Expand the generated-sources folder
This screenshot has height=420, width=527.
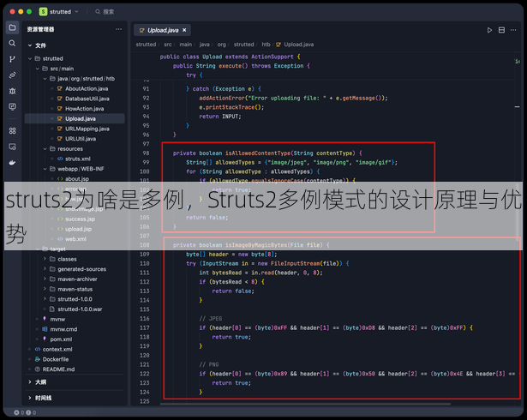(45, 269)
